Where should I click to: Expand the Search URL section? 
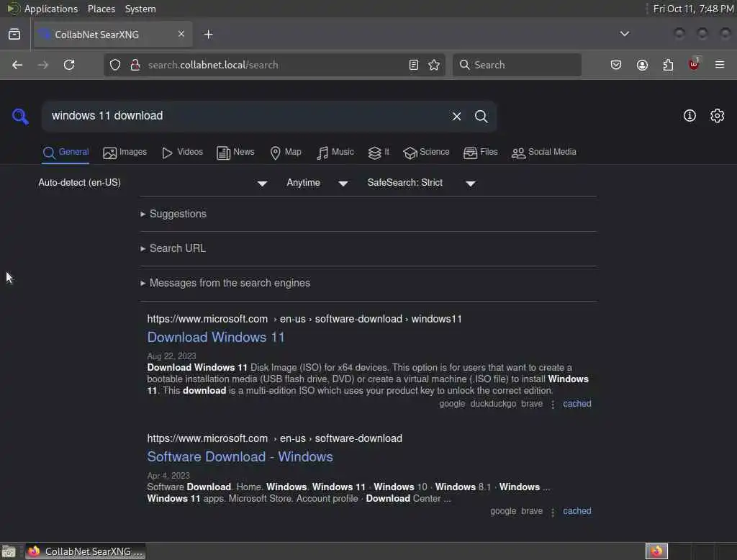click(173, 248)
